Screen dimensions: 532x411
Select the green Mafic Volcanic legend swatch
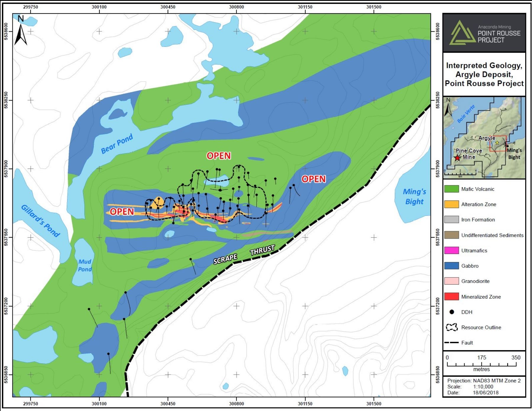(452, 189)
